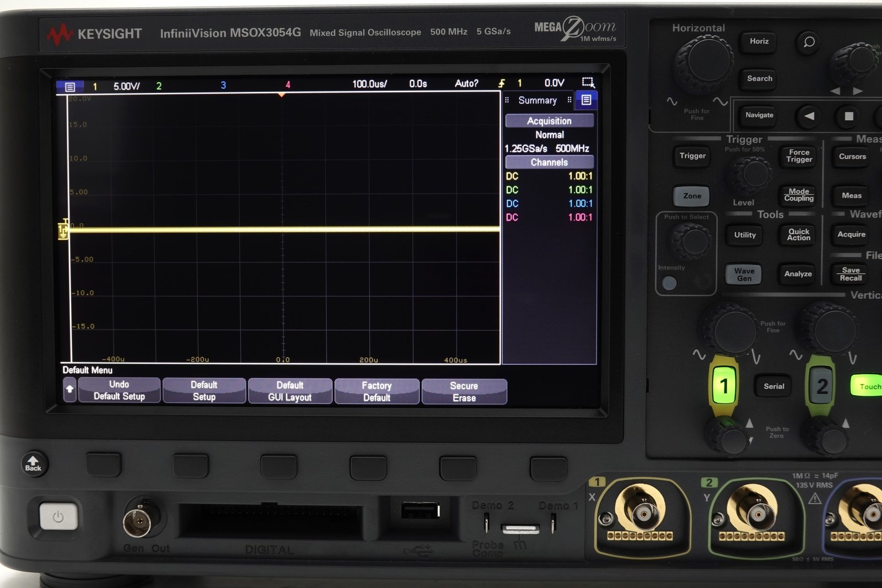Toggle the Serial key
The height and width of the screenshot is (588, 882).
pos(773,386)
